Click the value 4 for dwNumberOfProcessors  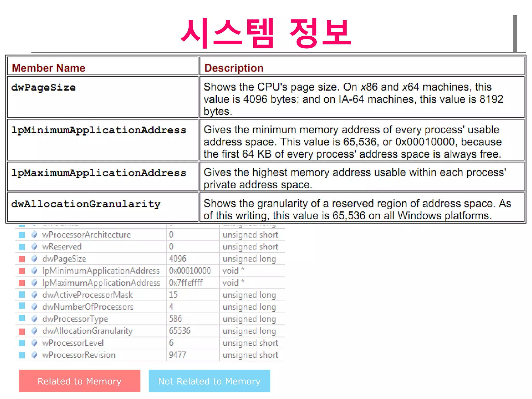click(171, 307)
